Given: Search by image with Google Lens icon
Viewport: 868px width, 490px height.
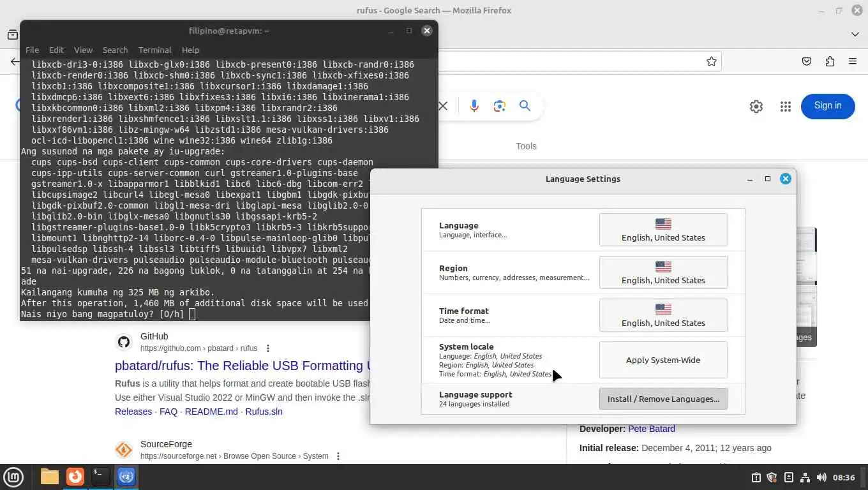Looking at the screenshot, I should coord(499,106).
